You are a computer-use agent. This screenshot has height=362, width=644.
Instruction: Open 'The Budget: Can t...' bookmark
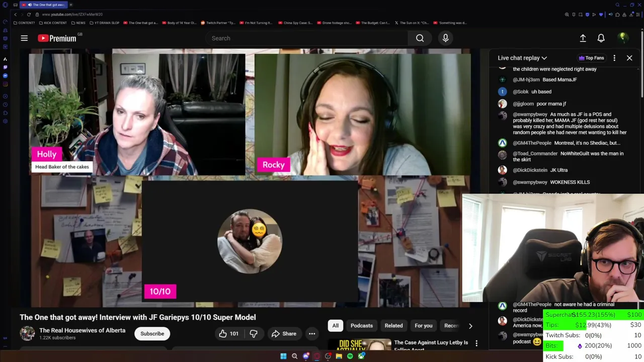click(373, 23)
